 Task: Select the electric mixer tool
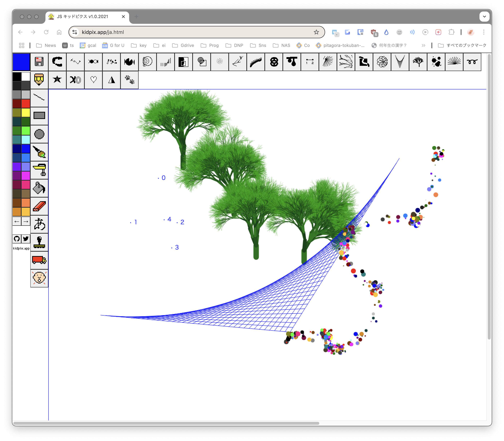click(39, 170)
